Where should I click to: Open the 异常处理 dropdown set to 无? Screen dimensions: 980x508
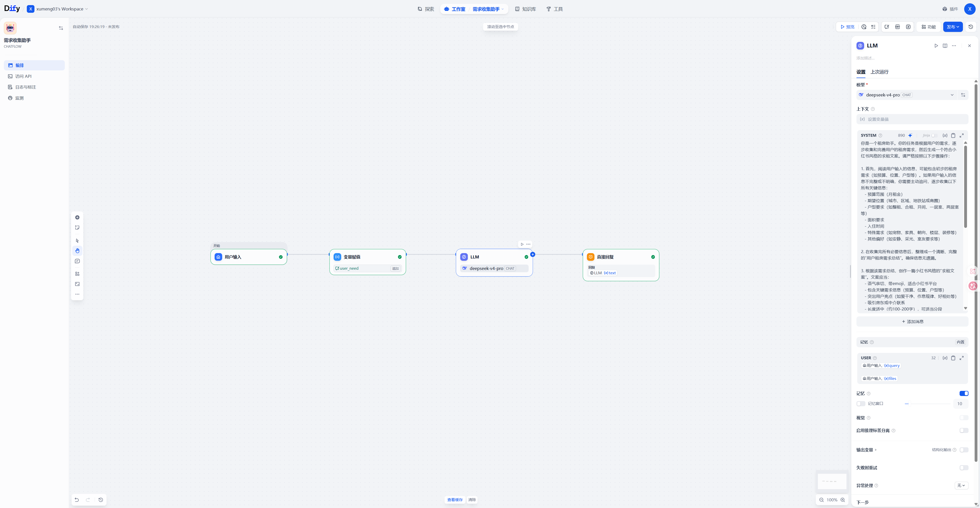961,486
